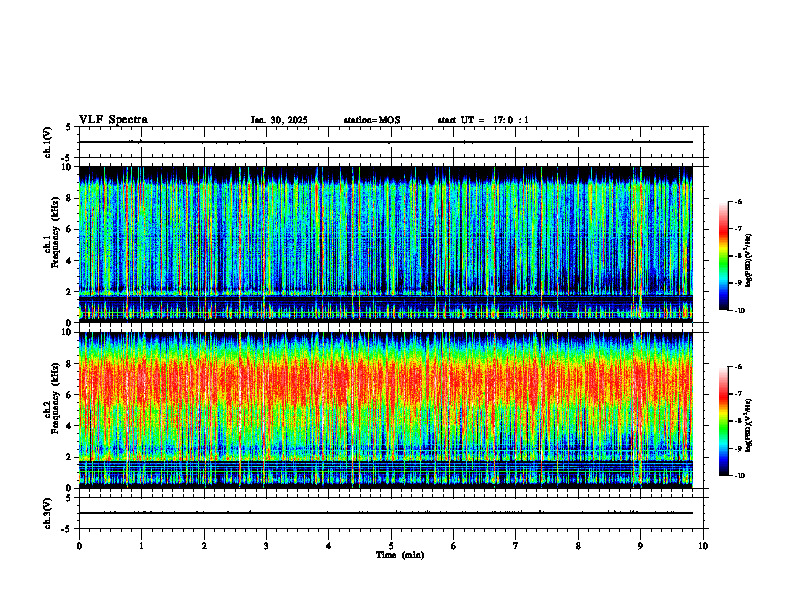Click the "-7" tick on ch.2 color bar
Viewport: 792px width, 612px height.
coord(739,394)
